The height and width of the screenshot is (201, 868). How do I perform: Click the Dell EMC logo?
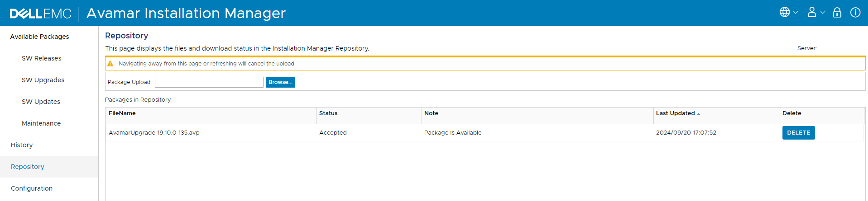click(x=40, y=14)
